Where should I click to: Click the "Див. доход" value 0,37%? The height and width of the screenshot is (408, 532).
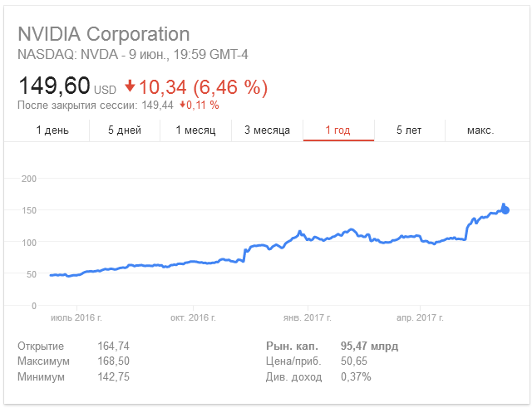pos(356,377)
